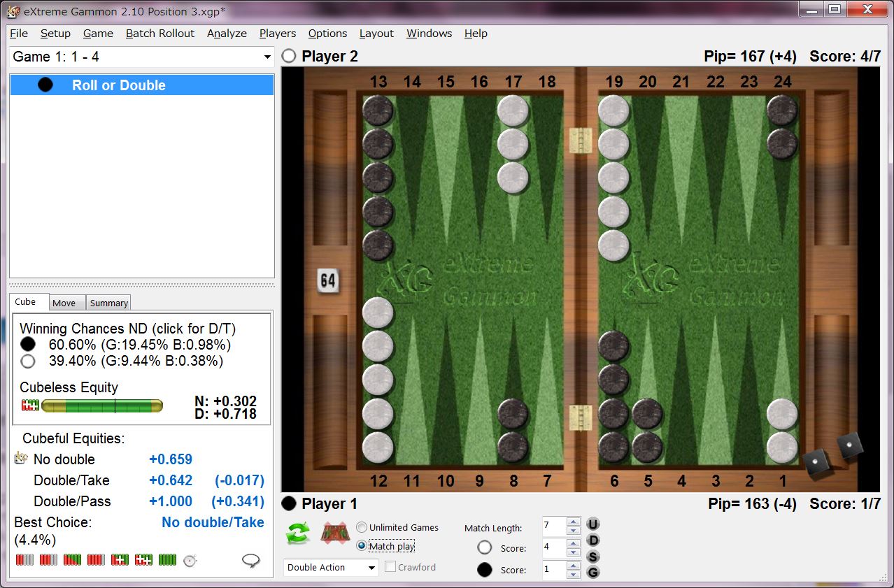Viewport: 894px width, 588px height.
Task: Open the Setup menu
Action: coord(55,33)
